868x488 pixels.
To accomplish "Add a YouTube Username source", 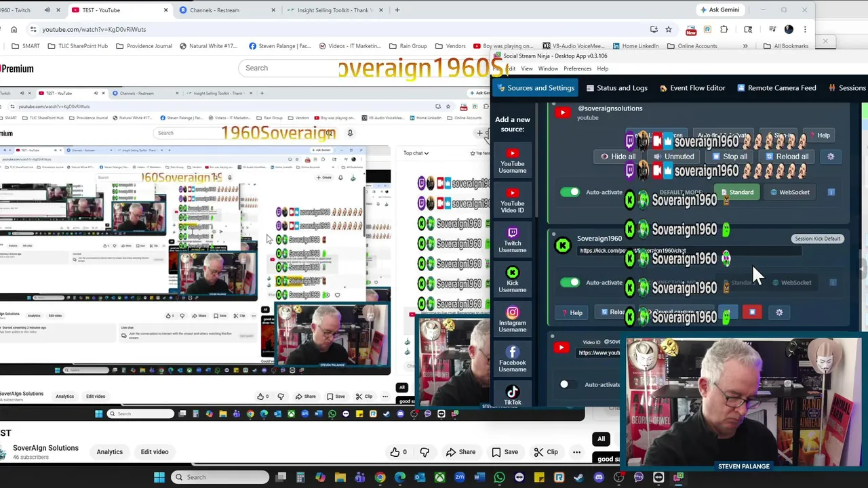I will pyautogui.click(x=513, y=160).
